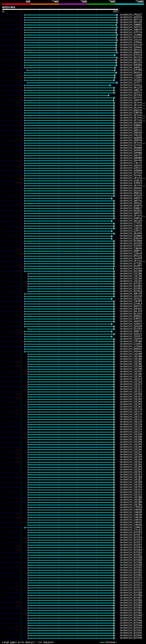Click the orange ~40% identity scale segment
The height and width of the screenshot is (644, 146).
tap(45, 4)
